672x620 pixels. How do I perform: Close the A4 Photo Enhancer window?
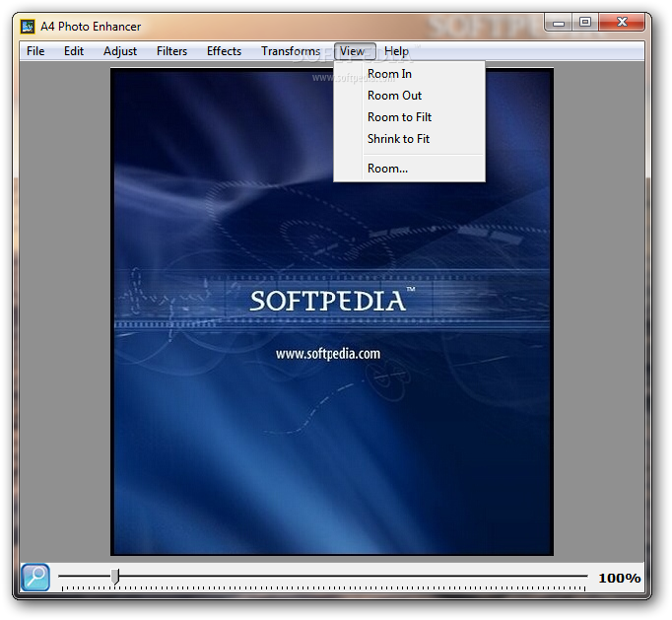622,23
